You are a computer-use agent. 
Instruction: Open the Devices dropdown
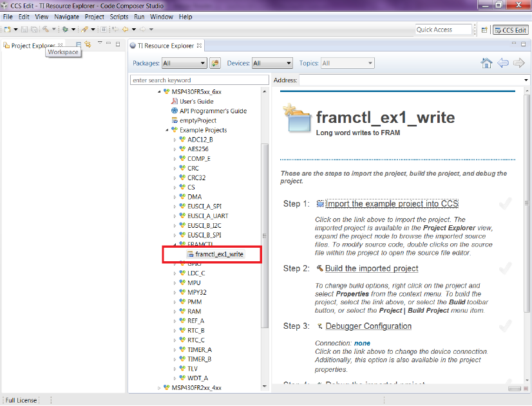[272, 63]
